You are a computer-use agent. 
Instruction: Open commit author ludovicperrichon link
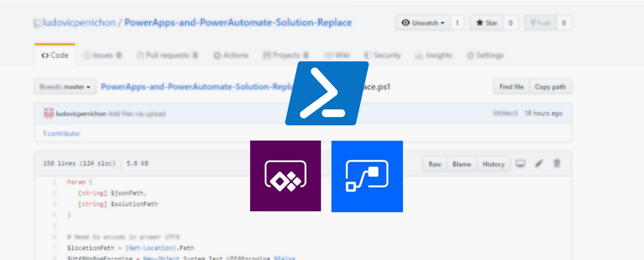click(x=81, y=114)
